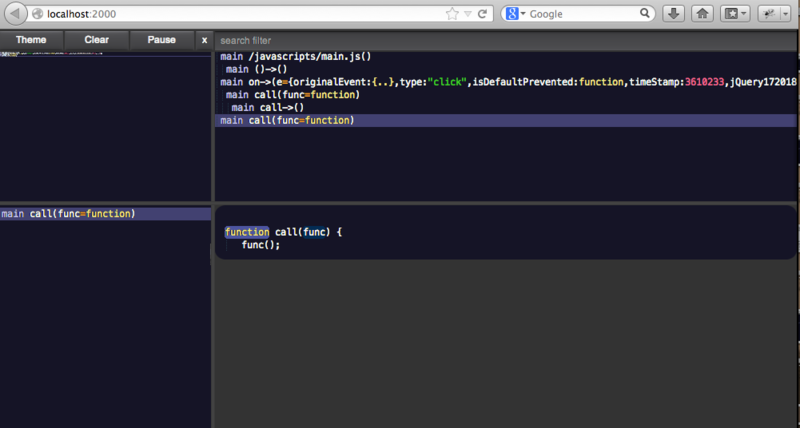This screenshot has height=428, width=800.
Task: Open the Google search engine selector
Action: point(515,14)
